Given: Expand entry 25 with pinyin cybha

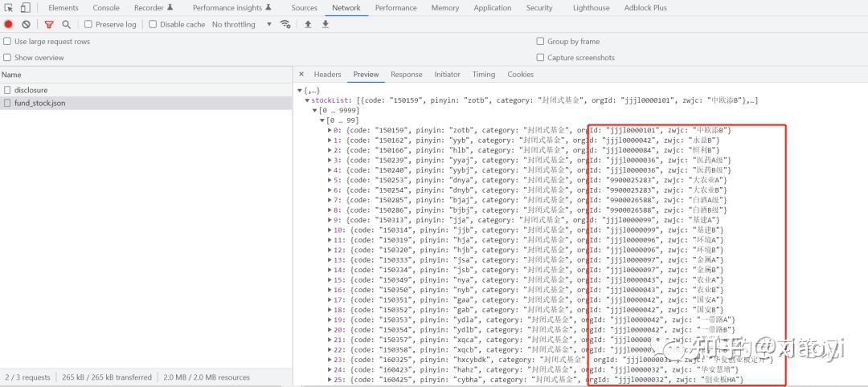Looking at the screenshot, I should 330,380.
